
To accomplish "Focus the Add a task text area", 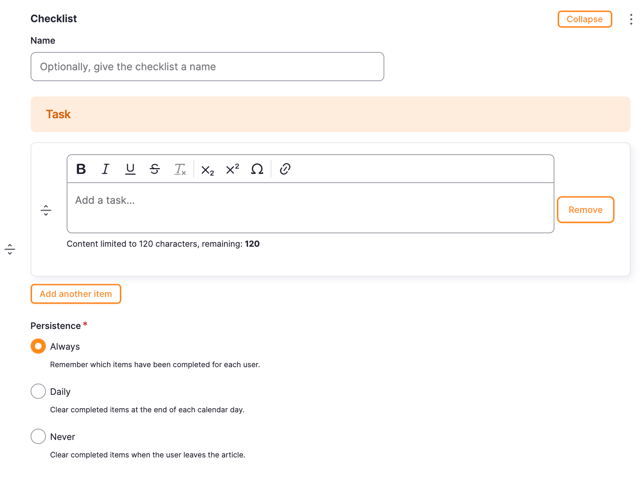I will (x=310, y=208).
